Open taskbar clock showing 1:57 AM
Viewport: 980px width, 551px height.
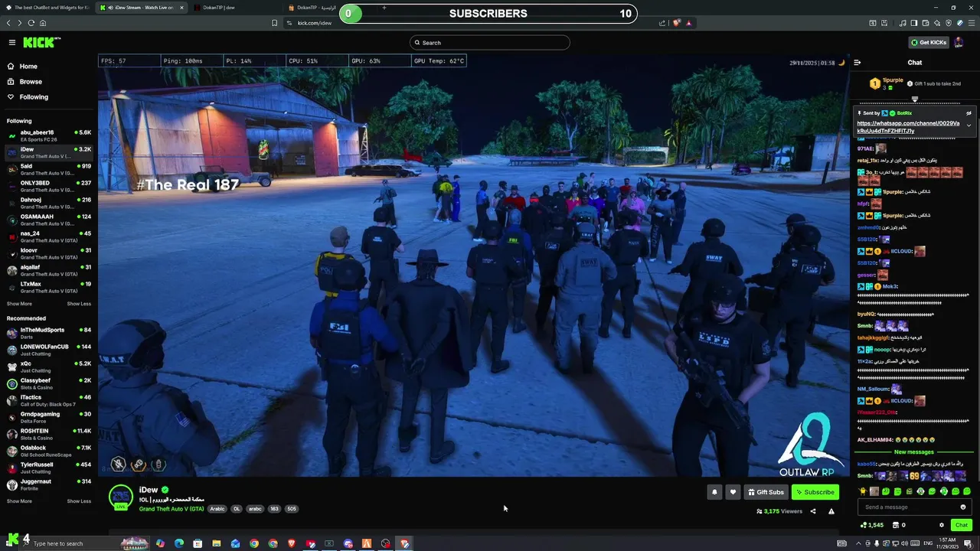[946, 543]
